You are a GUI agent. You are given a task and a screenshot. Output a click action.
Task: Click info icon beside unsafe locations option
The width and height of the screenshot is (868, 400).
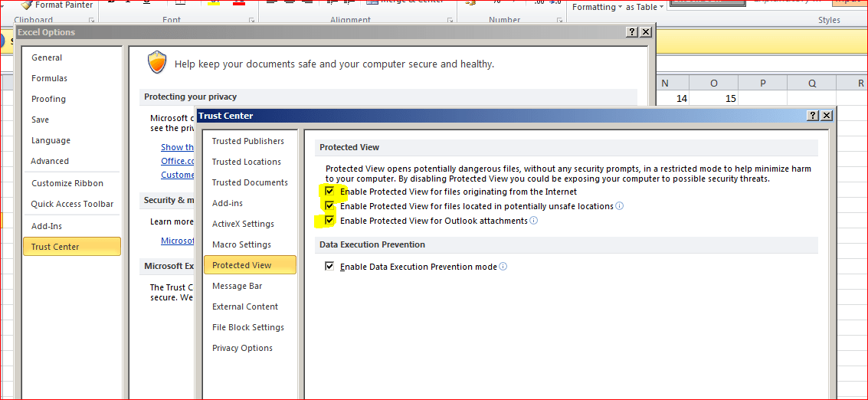pyautogui.click(x=620, y=206)
